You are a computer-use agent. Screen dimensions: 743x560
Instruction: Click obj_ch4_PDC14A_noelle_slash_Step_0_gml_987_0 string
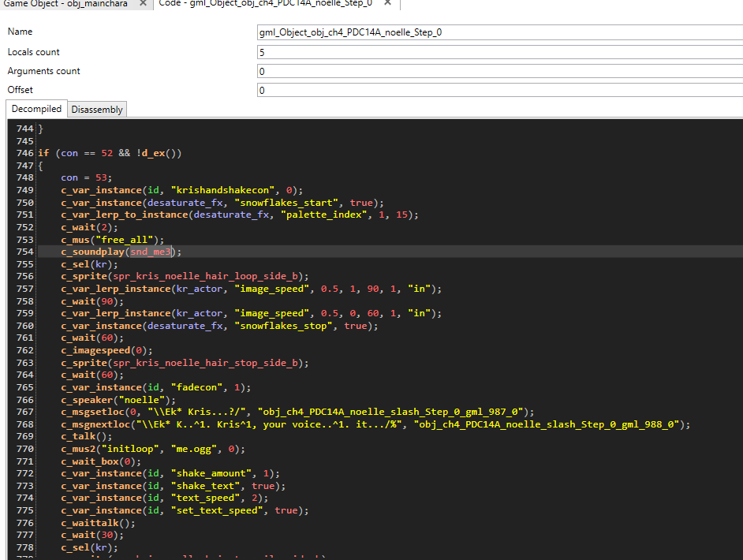[x=390, y=412]
